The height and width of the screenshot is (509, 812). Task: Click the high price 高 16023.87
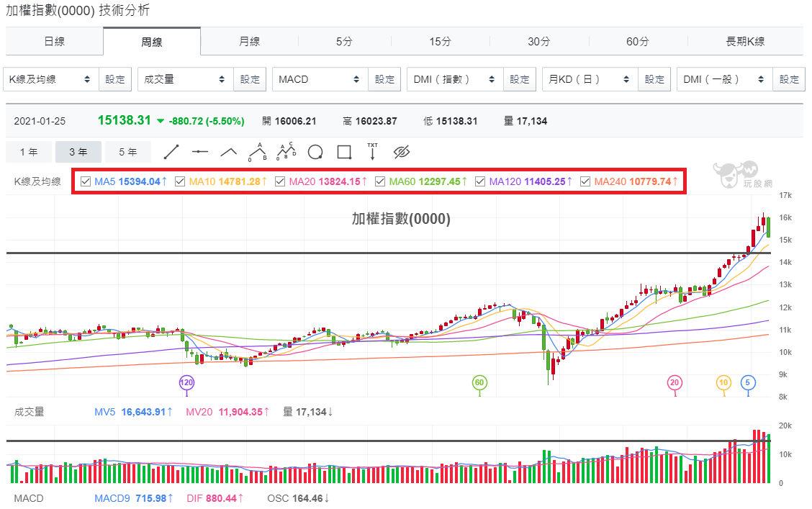(370, 121)
